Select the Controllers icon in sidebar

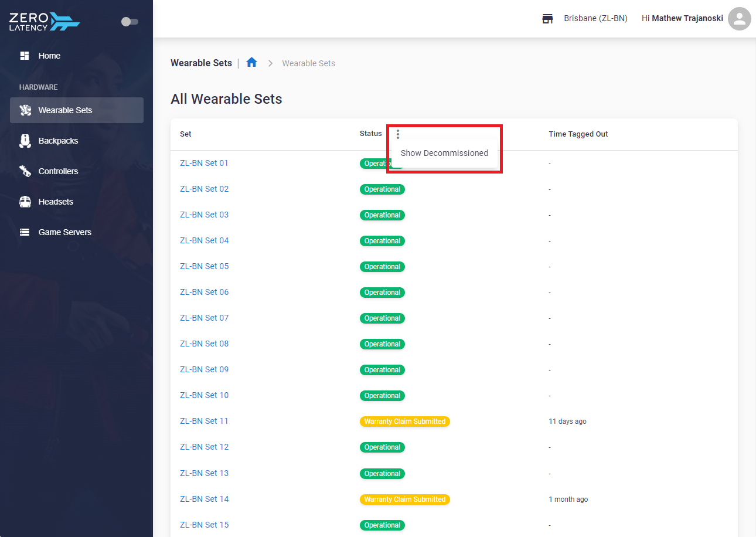(25, 171)
